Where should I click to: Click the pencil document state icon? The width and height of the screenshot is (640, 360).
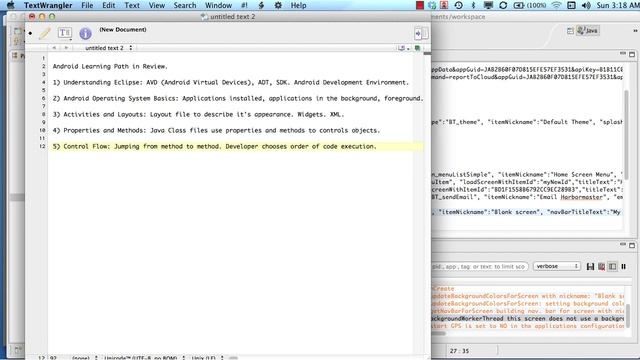44,33
